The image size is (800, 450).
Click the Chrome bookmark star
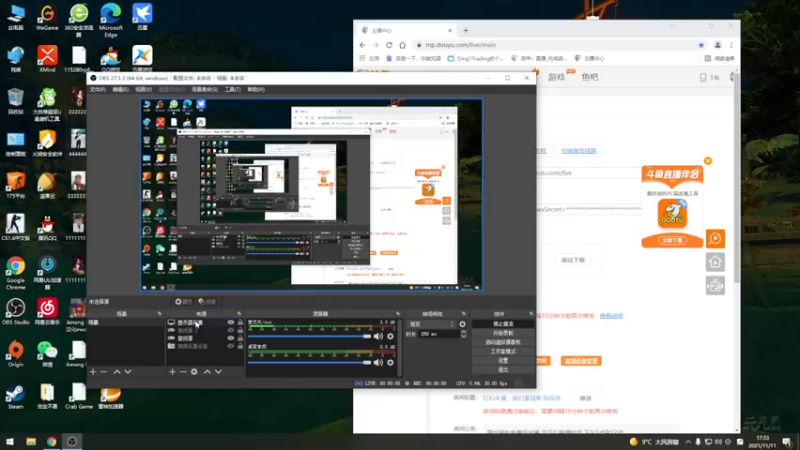(701, 45)
